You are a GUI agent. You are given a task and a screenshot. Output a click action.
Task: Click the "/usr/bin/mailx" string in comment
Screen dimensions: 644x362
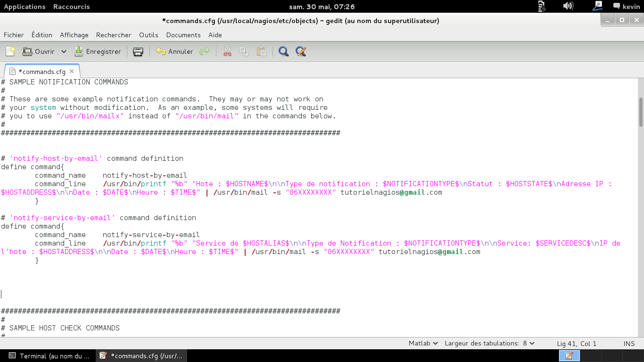(90, 116)
